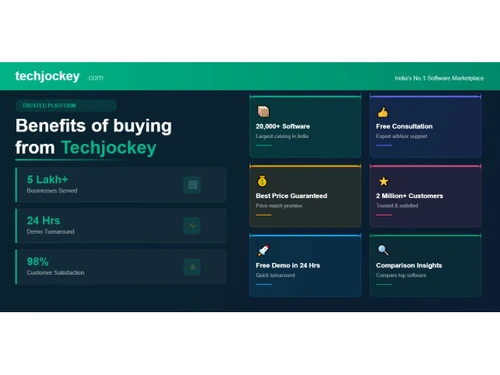Click the star icon in the 98% row
Screen dimensions: 500x375
[x=192, y=267]
